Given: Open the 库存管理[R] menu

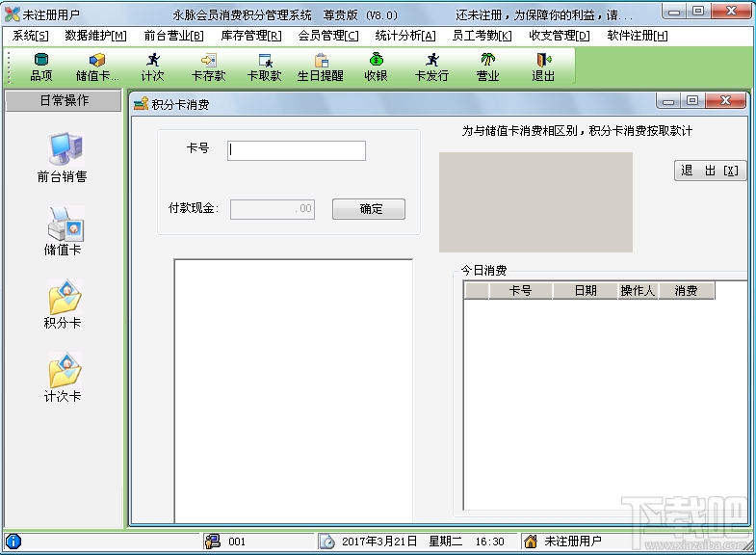Looking at the screenshot, I should tap(251, 36).
